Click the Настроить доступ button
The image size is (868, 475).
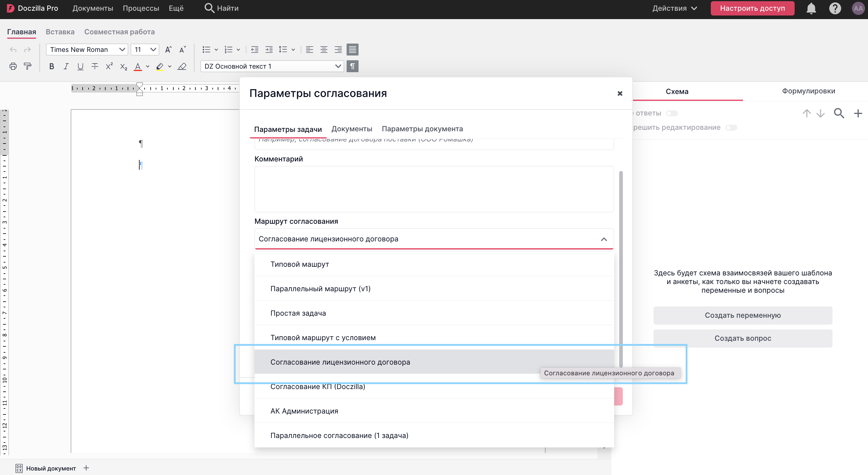point(752,8)
